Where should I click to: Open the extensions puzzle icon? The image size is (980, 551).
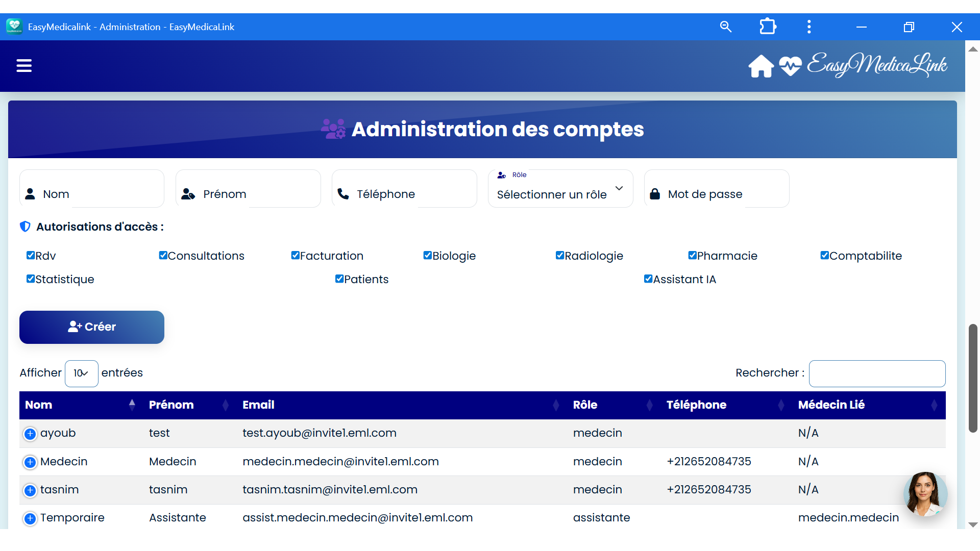pyautogui.click(x=768, y=27)
